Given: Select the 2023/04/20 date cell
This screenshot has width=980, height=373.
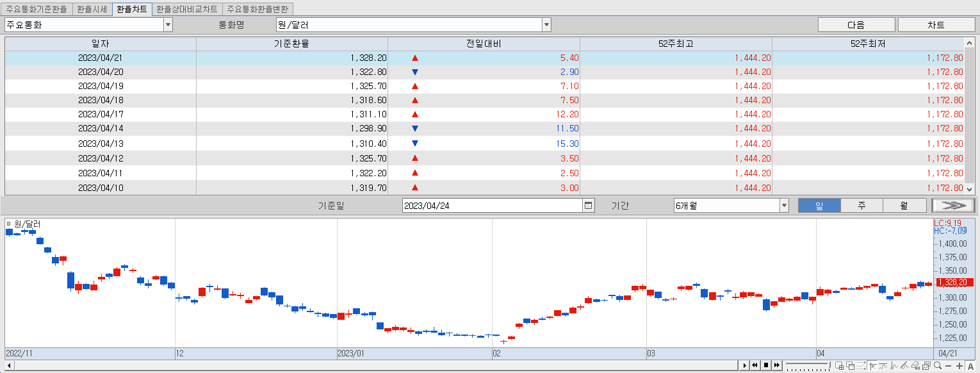Looking at the screenshot, I should pos(101,72).
